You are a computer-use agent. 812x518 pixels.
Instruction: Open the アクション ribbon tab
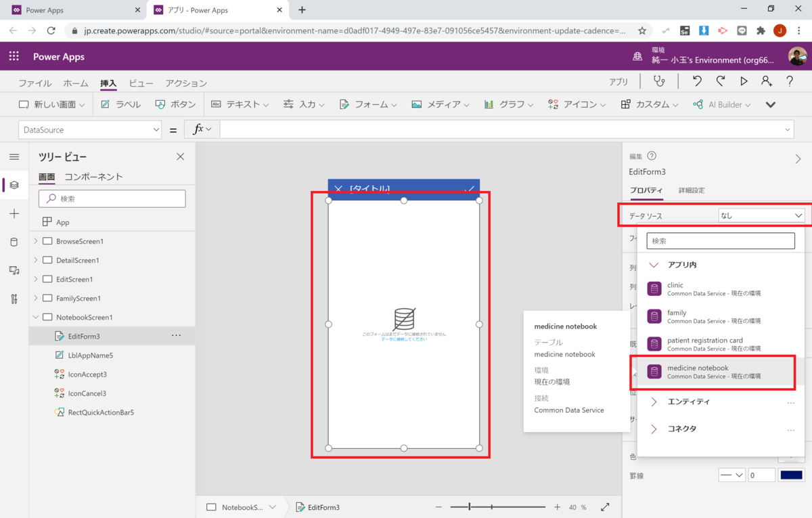(186, 83)
